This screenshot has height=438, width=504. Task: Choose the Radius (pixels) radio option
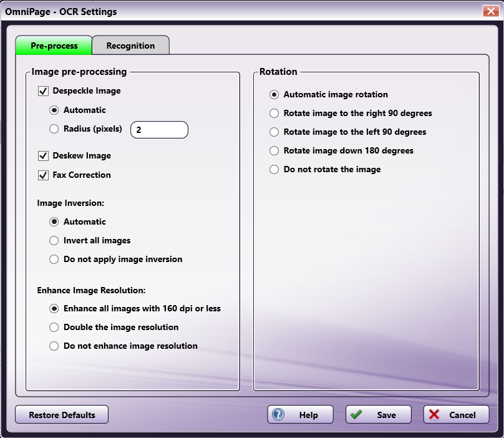coord(54,129)
